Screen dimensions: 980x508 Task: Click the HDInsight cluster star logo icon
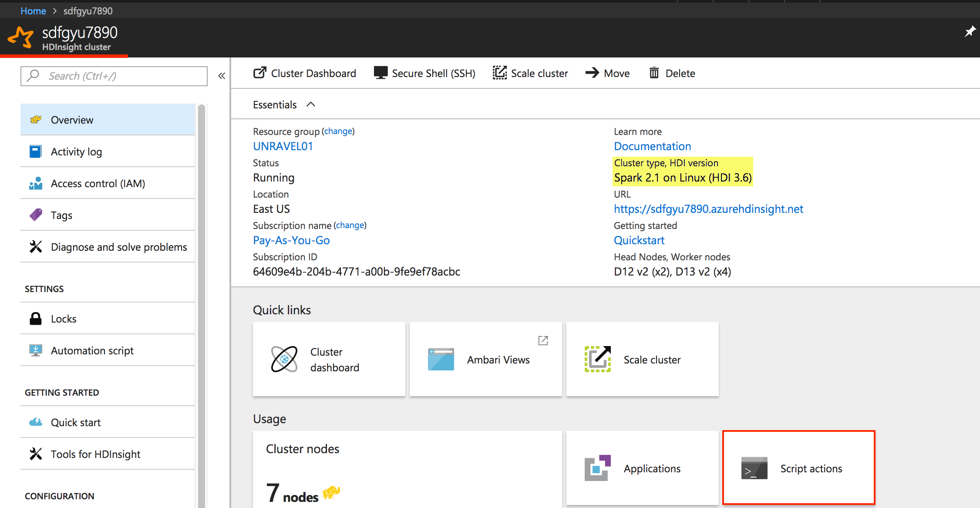[21, 37]
